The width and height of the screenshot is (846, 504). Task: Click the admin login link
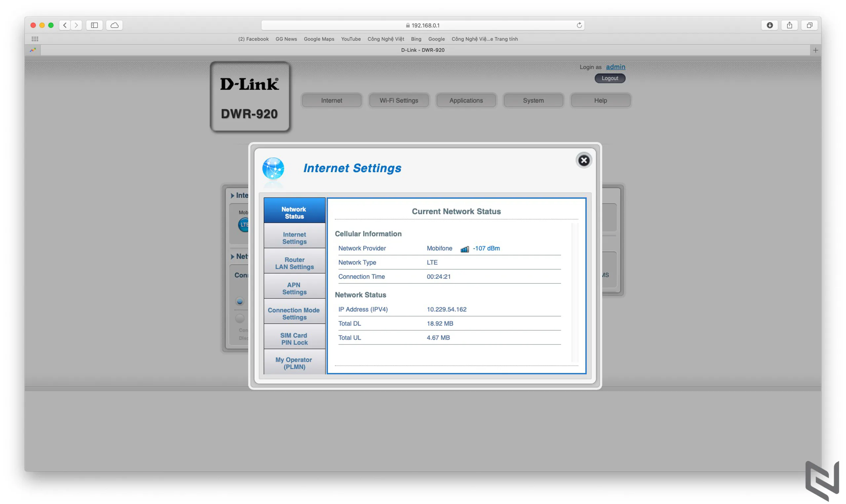click(615, 67)
